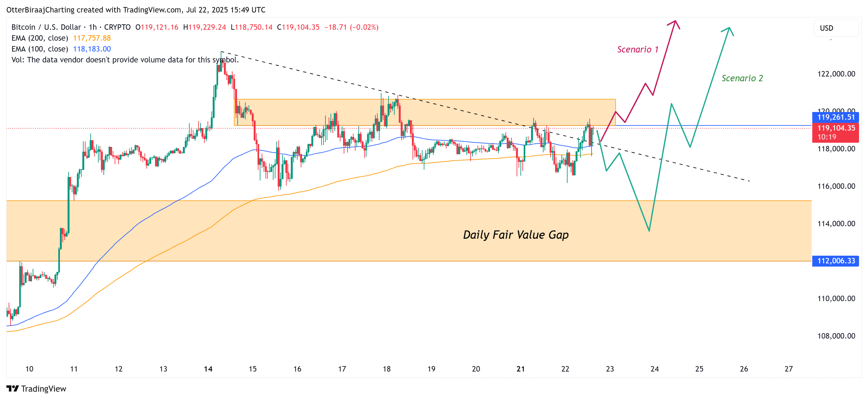Select the blue 112,006.33 price label
This screenshot has height=400, width=868.
tap(836, 261)
